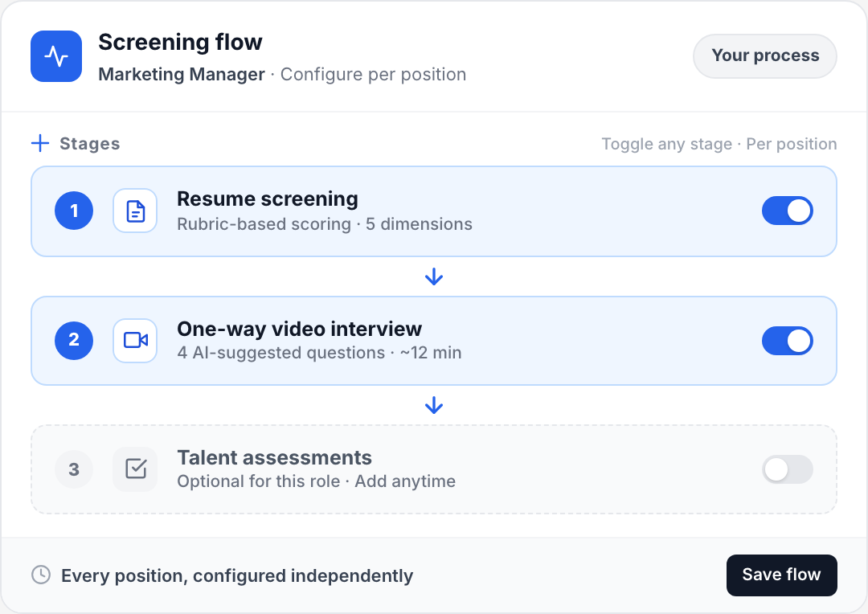868x614 pixels.
Task: Select the Talent assessments checklist icon
Action: [x=135, y=469]
